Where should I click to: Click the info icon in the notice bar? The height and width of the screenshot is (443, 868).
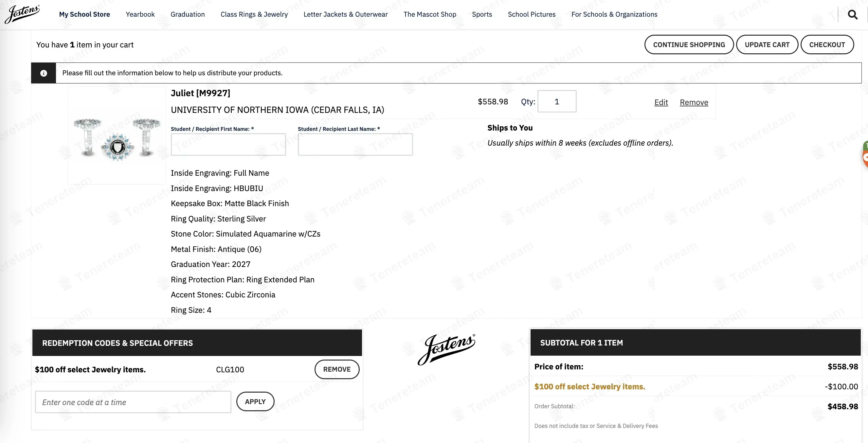pos(44,73)
